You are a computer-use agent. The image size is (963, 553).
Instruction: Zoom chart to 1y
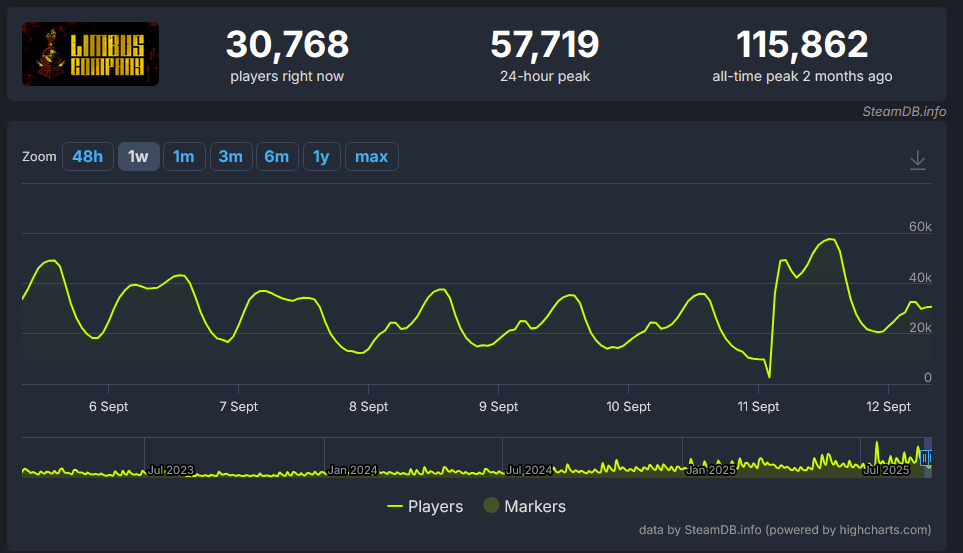coord(322,157)
